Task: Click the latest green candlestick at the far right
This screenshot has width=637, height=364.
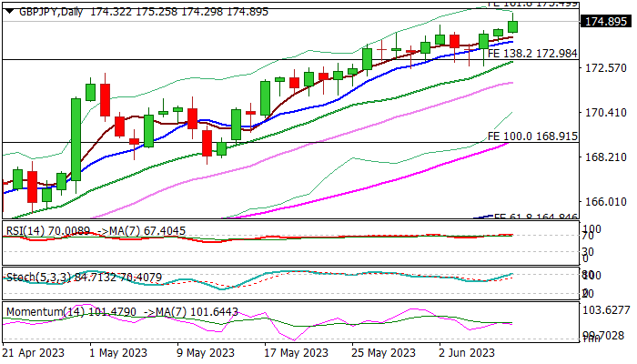Action: pos(512,26)
